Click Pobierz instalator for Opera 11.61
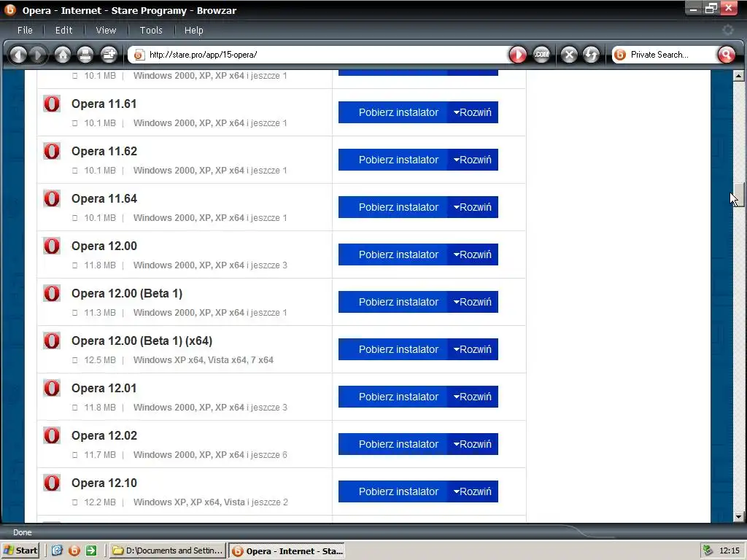 (393, 112)
